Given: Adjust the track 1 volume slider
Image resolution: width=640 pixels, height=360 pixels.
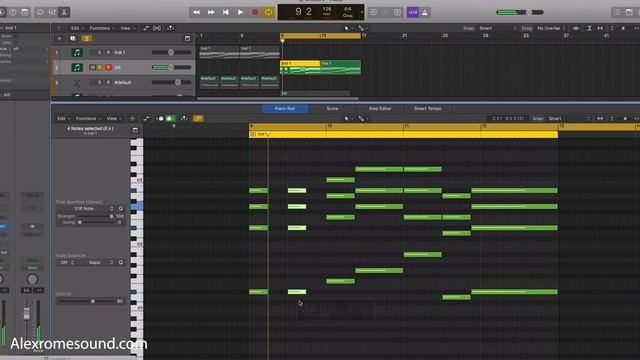Looking at the screenshot, I should point(171,52).
